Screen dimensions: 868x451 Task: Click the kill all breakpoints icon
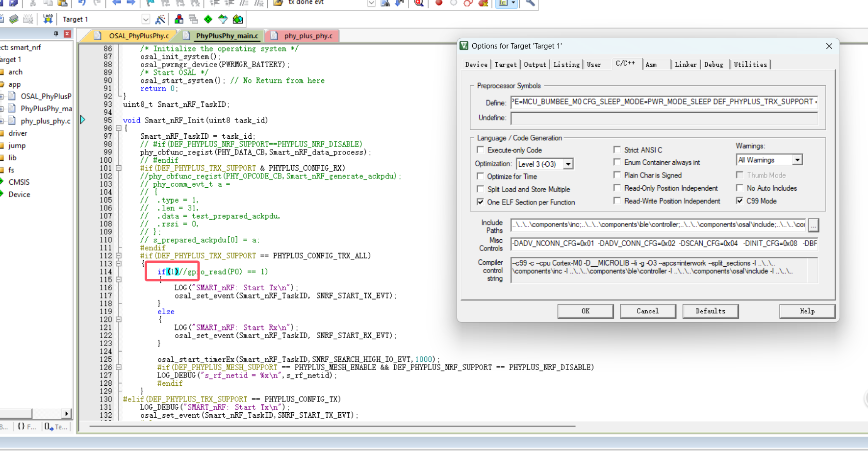click(483, 3)
